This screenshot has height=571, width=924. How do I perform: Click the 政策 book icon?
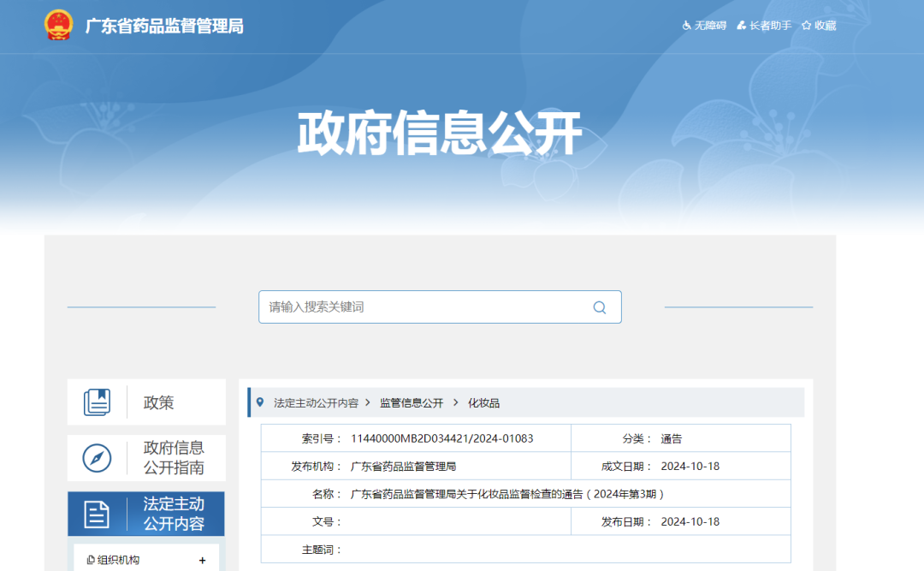tap(98, 402)
